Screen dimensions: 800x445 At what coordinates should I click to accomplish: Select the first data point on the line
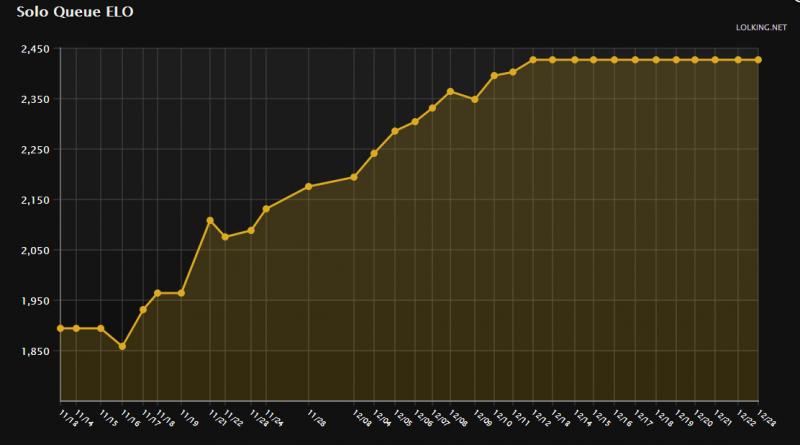pos(61,328)
